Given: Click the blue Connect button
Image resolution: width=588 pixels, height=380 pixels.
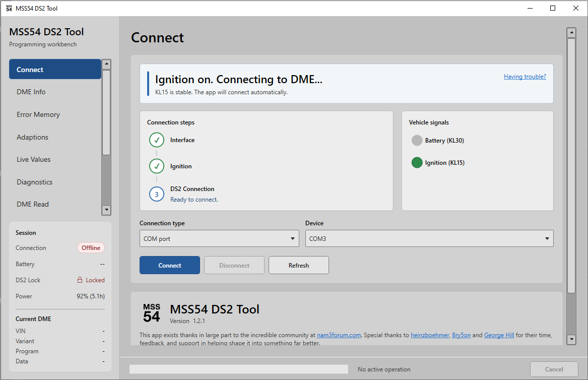Looking at the screenshot, I should click(x=170, y=265).
